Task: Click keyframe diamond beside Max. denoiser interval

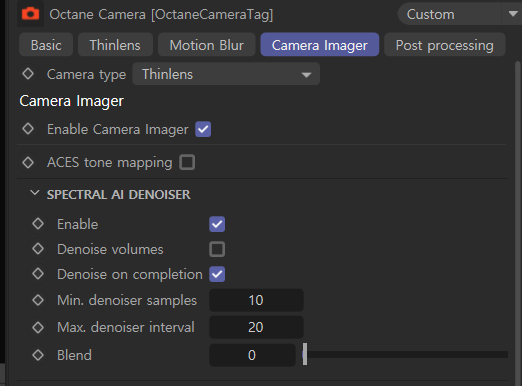Action: tap(38, 327)
